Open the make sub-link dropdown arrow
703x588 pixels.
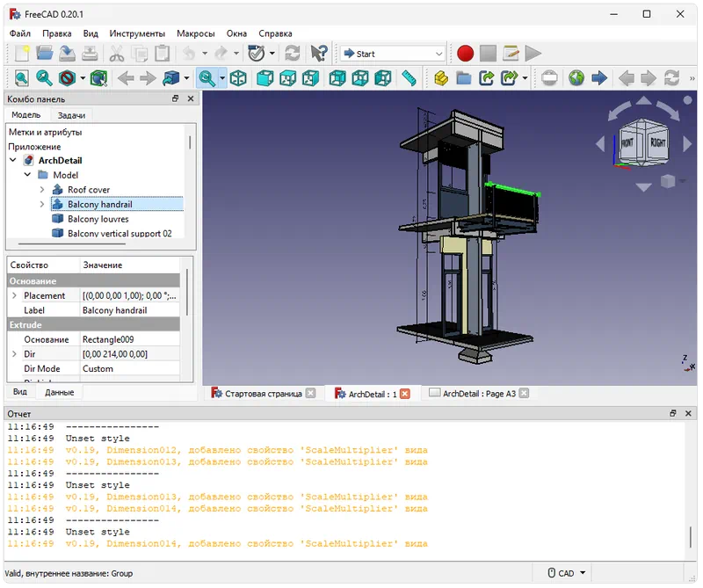pos(525,78)
